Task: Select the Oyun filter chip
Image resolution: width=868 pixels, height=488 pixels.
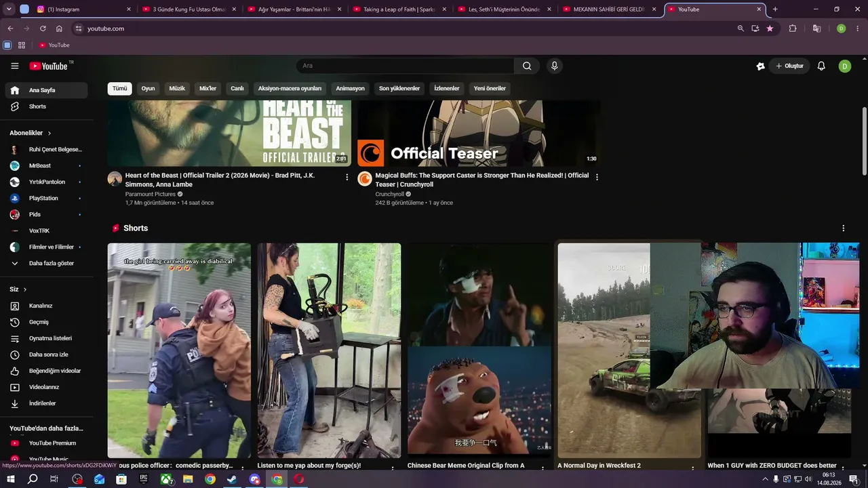Action: 148,89
